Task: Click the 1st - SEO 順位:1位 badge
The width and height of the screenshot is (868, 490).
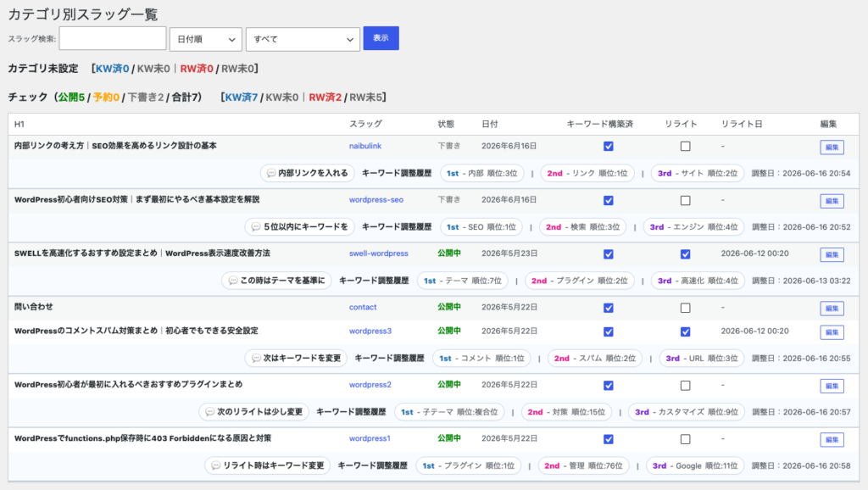Action: [x=481, y=227]
